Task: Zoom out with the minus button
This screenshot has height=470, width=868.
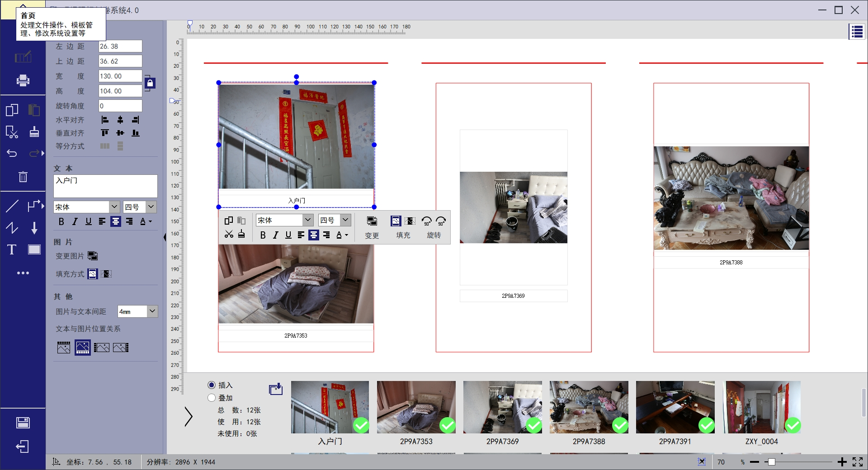Action: coord(754,462)
